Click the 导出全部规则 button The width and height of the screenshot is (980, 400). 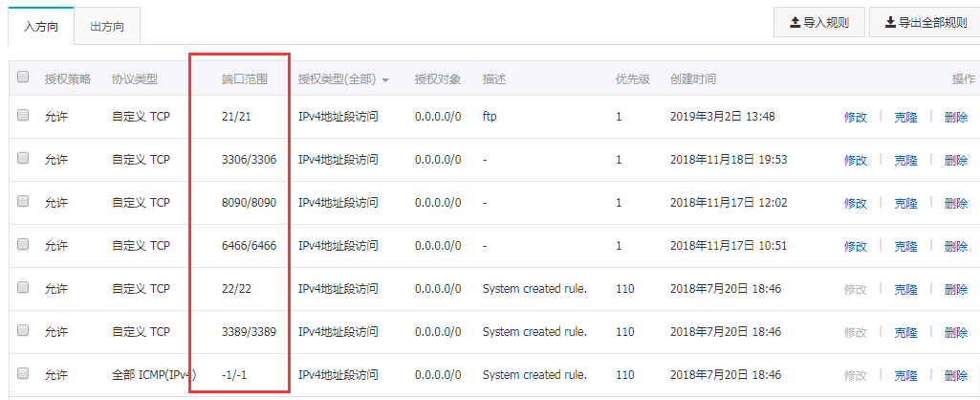[925, 23]
